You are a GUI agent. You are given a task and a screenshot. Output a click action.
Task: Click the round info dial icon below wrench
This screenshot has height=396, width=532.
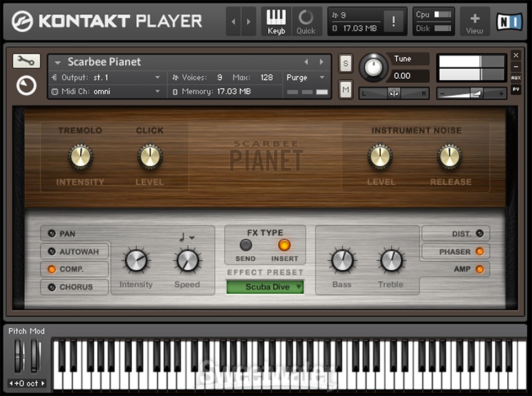coord(26,85)
